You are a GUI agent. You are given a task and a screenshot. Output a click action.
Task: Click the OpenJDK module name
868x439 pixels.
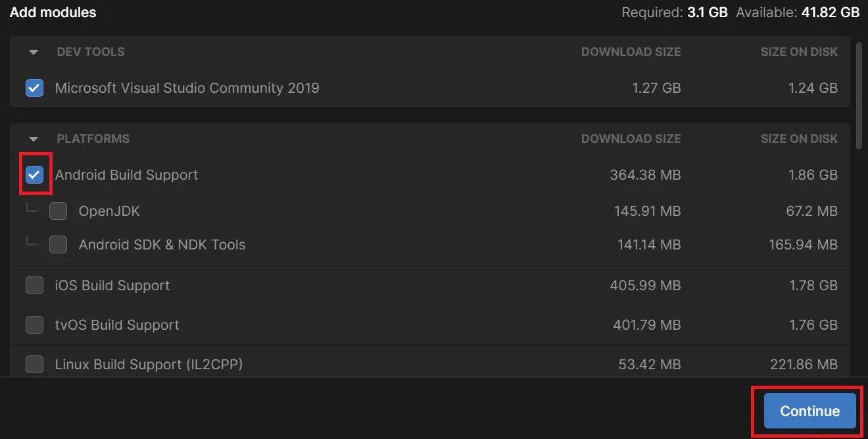(x=109, y=211)
